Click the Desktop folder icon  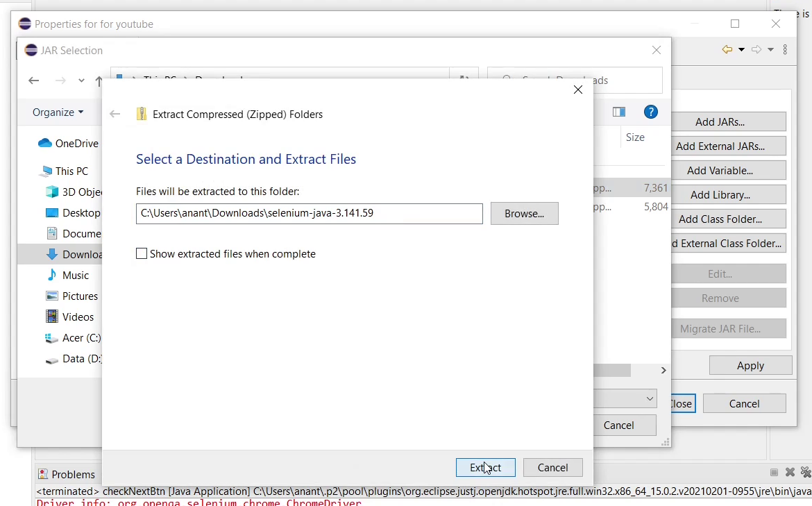click(52, 213)
